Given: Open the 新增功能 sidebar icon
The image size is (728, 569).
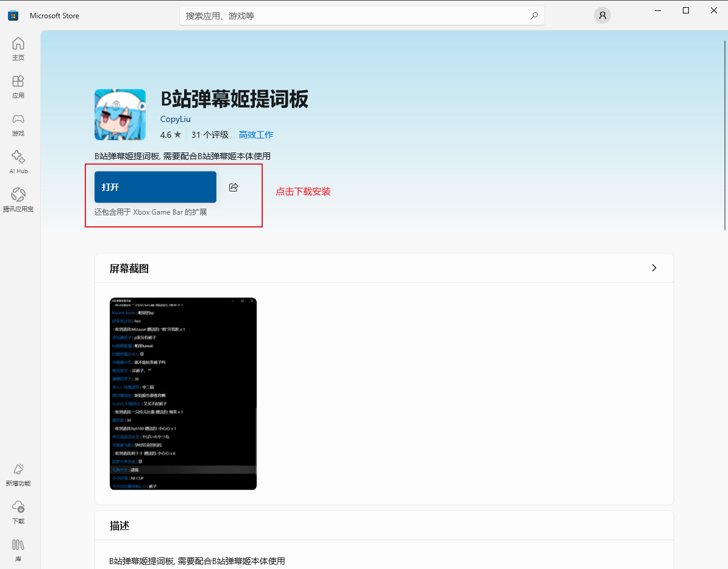Looking at the screenshot, I should [x=18, y=474].
